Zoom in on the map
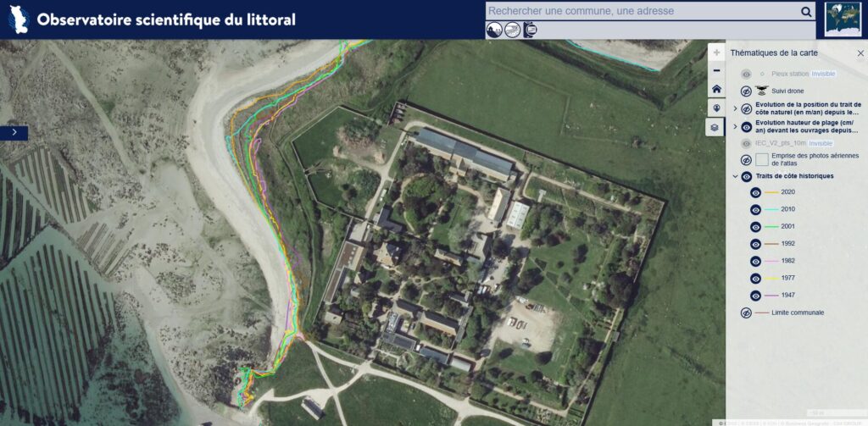 [717, 53]
